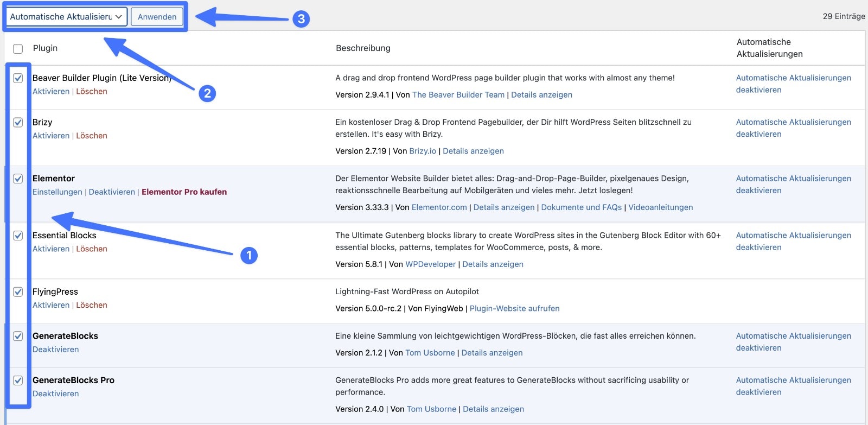This screenshot has width=868, height=425.
Task: Open Dokumente und FAQs link
Action: (582, 207)
